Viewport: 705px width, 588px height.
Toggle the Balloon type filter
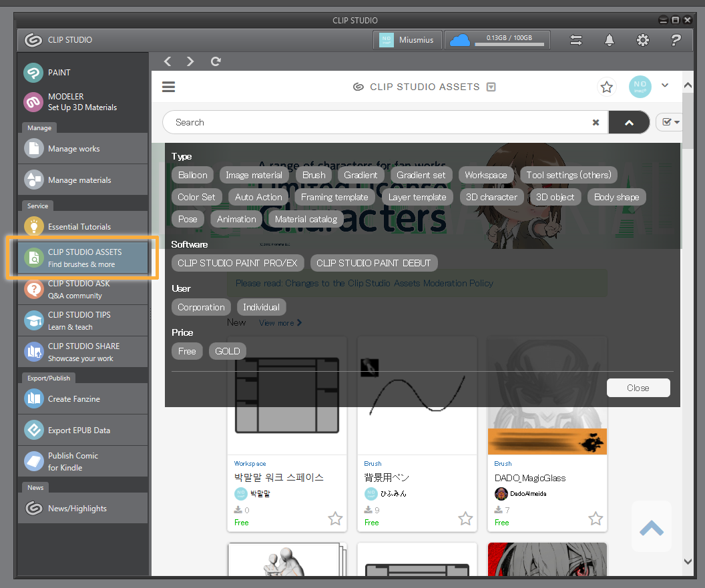click(x=193, y=175)
